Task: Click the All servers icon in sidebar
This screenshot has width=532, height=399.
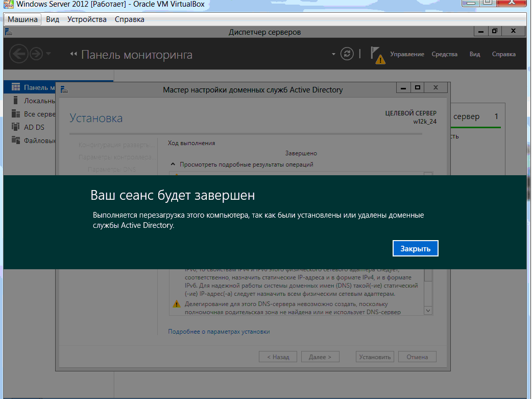Action: pos(16,113)
